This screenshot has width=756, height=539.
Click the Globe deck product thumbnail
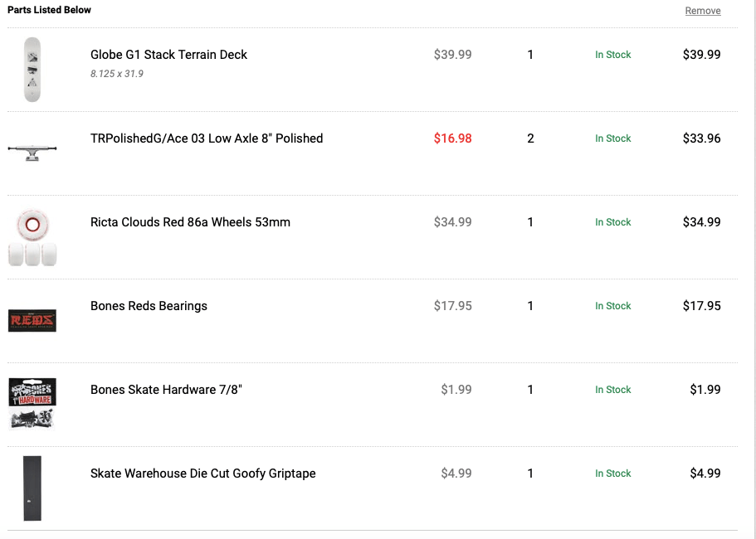pos(32,70)
